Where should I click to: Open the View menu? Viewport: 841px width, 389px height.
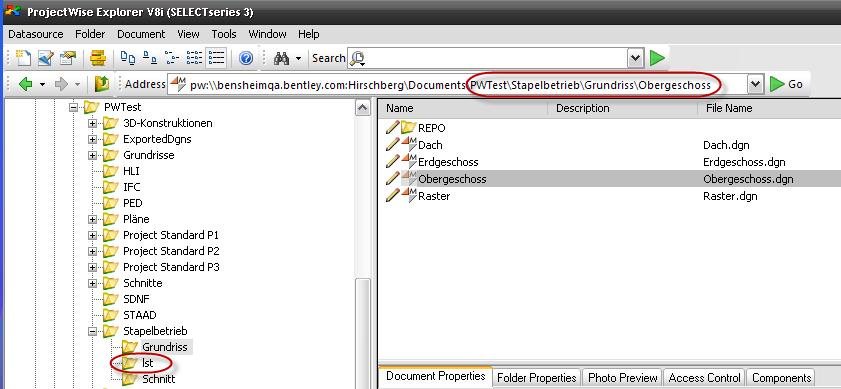[x=188, y=34]
